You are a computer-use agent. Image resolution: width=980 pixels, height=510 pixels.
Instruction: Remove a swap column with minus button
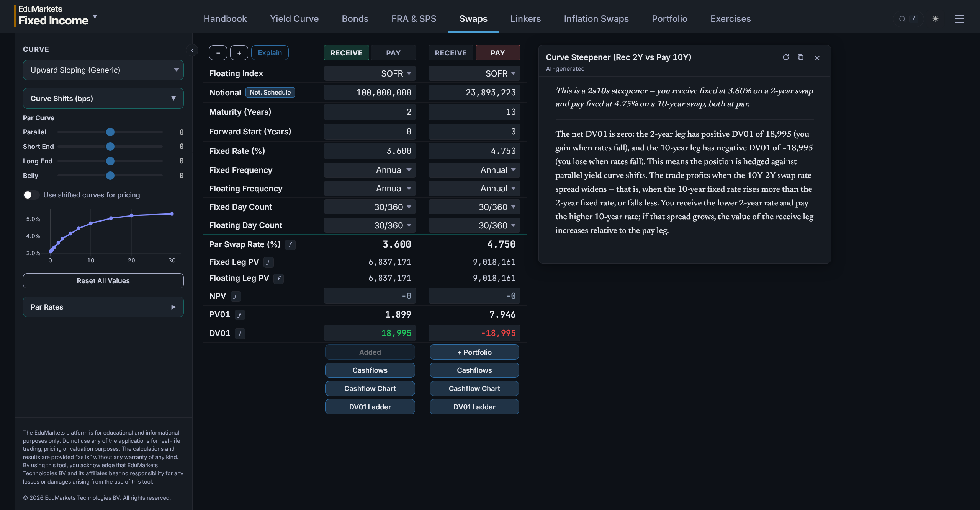(218, 53)
